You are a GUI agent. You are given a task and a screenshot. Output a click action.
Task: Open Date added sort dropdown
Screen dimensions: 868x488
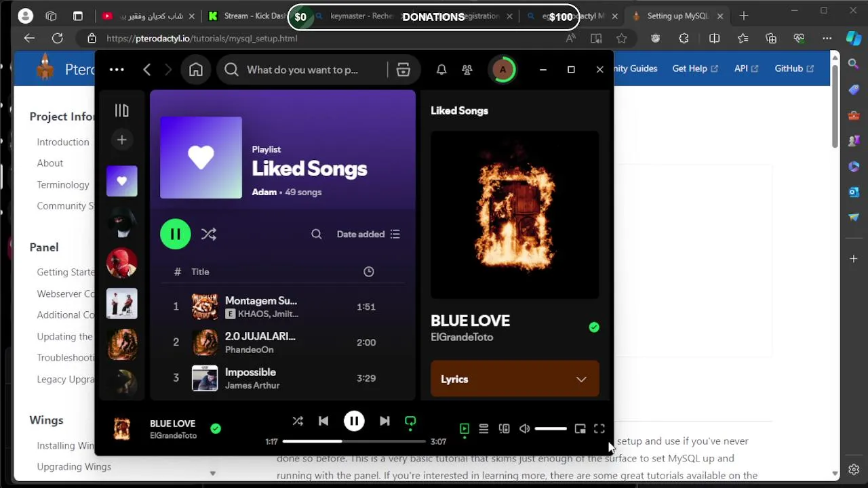pyautogui.click(x=368, y=234)
